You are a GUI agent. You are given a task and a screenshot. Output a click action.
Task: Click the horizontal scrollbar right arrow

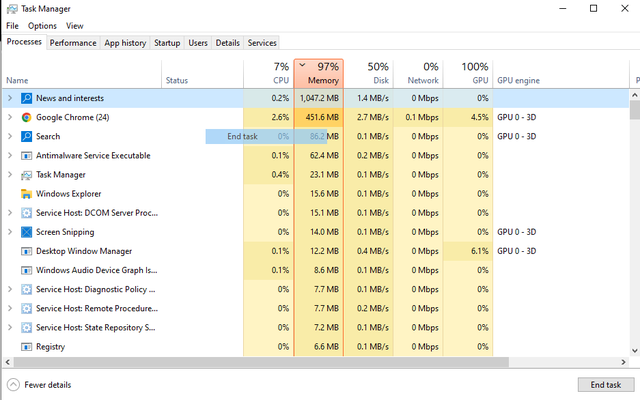click(623, 362)
